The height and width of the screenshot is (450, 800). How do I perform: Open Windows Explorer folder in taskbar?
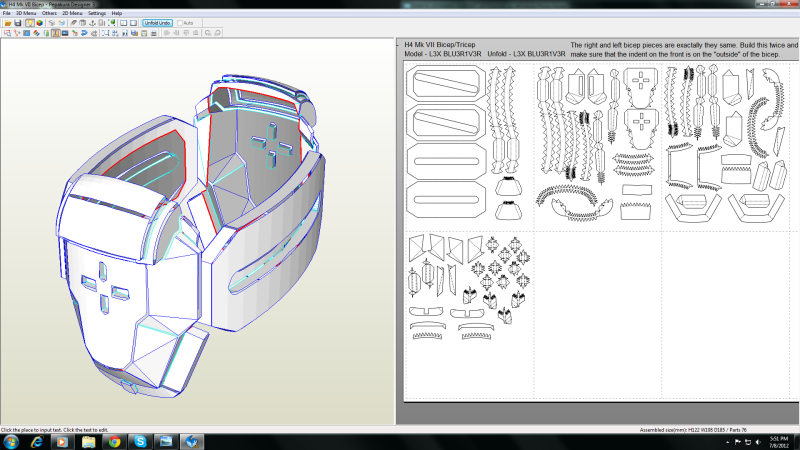coord(88,442)
